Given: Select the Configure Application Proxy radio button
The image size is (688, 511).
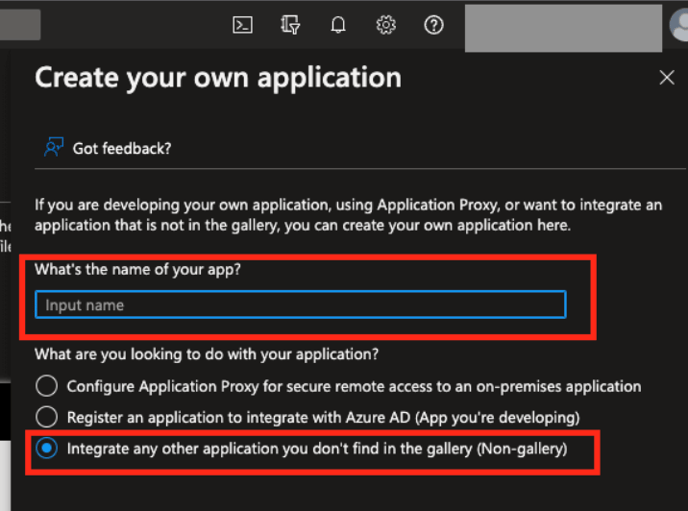Looking at the screenshot, I should [46, 386].
